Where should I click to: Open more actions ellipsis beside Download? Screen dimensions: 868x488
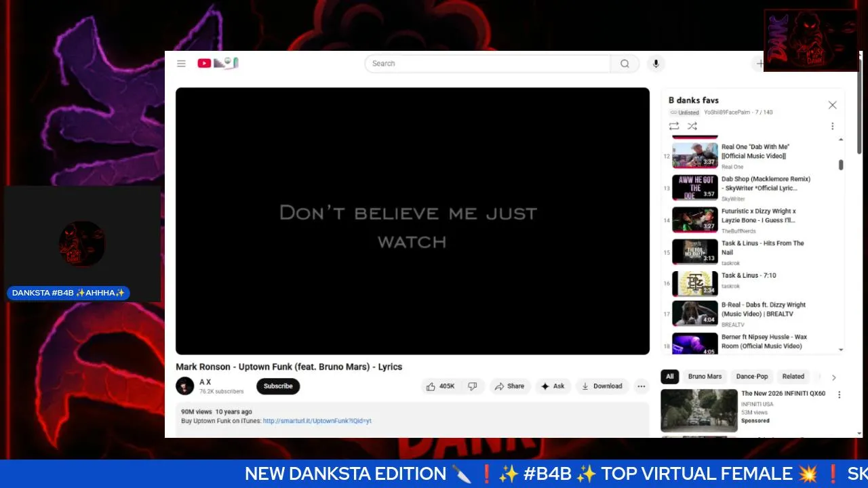641,386
